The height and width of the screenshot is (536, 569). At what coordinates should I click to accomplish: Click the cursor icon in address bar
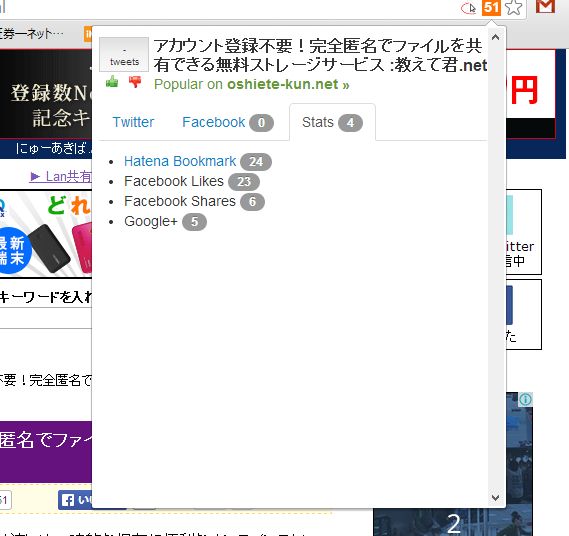coord(468,8)
